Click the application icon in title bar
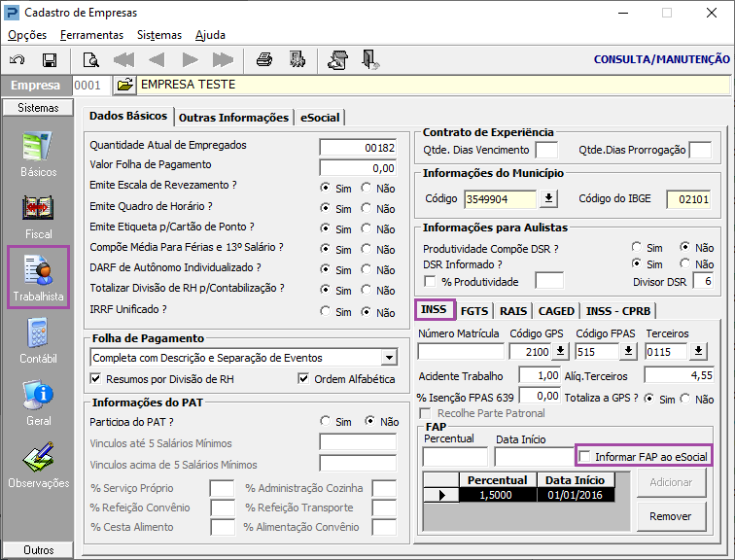This screenshot has width=735, height=560. [12, 13]
